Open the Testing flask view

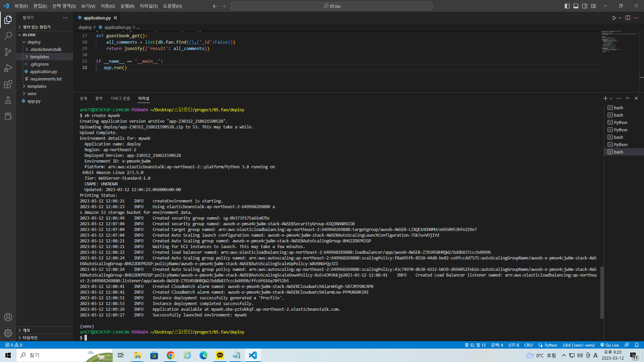pos(8,100)
